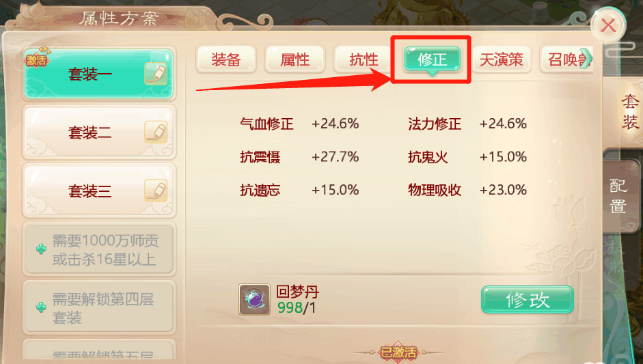Click the 已激活 status badge
The height and width of the screenshot is (364, 643).
pyautogui.click(x=398, y=352)
